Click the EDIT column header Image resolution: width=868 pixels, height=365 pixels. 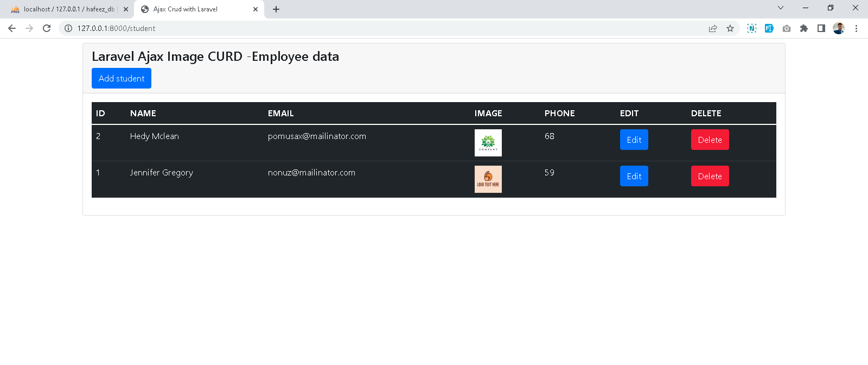(629, 114)
